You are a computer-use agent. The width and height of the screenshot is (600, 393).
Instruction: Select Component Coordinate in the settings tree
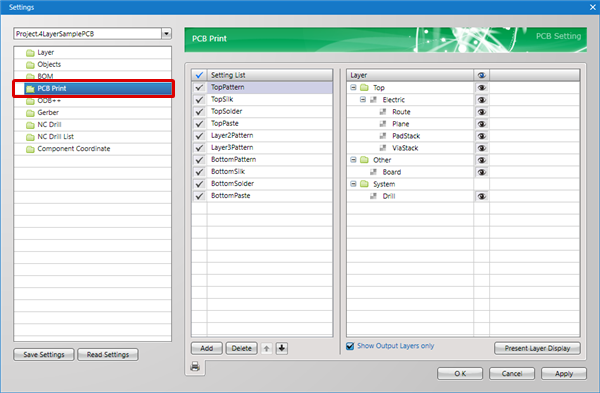click(73, 148)
